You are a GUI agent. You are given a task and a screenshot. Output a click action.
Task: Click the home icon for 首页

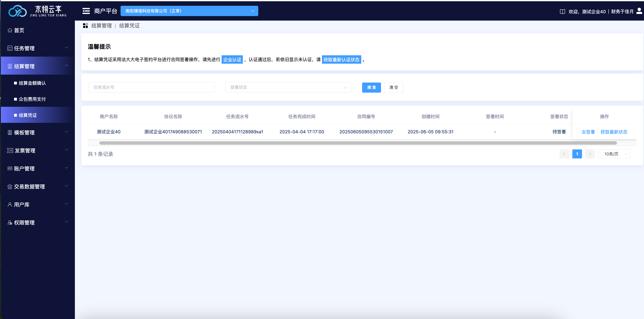[10, 30]
